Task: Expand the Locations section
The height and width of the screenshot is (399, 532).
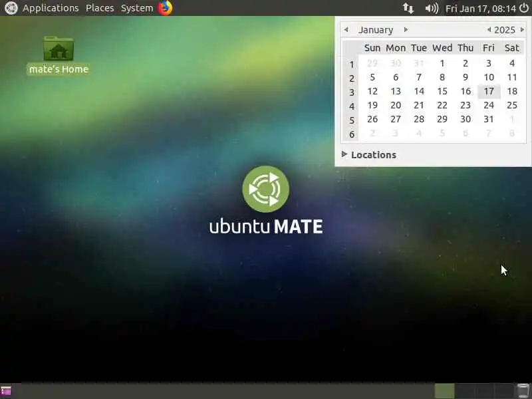Action: [369, 155]
